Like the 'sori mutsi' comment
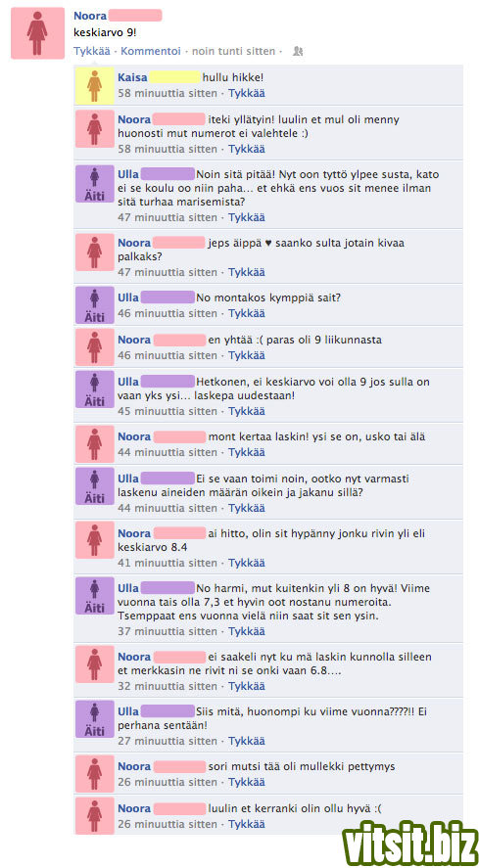 247,782
